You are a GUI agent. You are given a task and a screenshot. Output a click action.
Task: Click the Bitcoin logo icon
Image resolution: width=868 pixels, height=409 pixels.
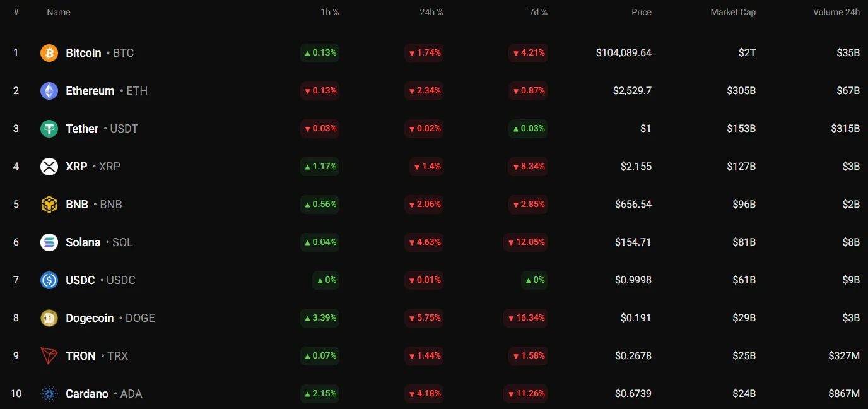click(x=49, y=53)
